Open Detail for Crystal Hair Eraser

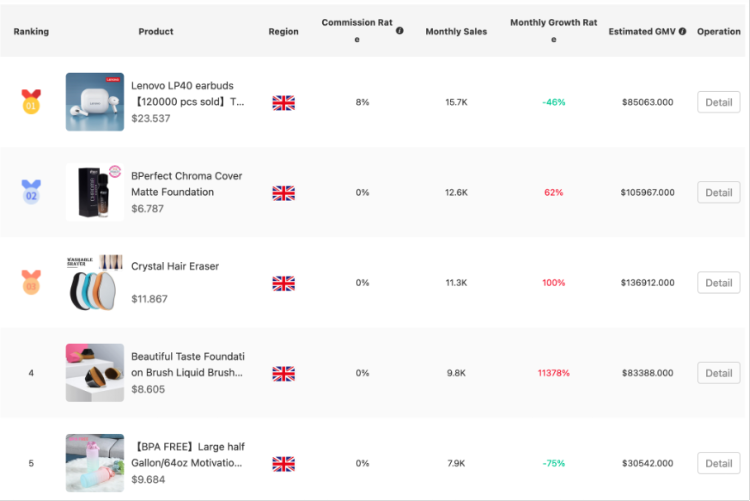click(x=718, y=283)
